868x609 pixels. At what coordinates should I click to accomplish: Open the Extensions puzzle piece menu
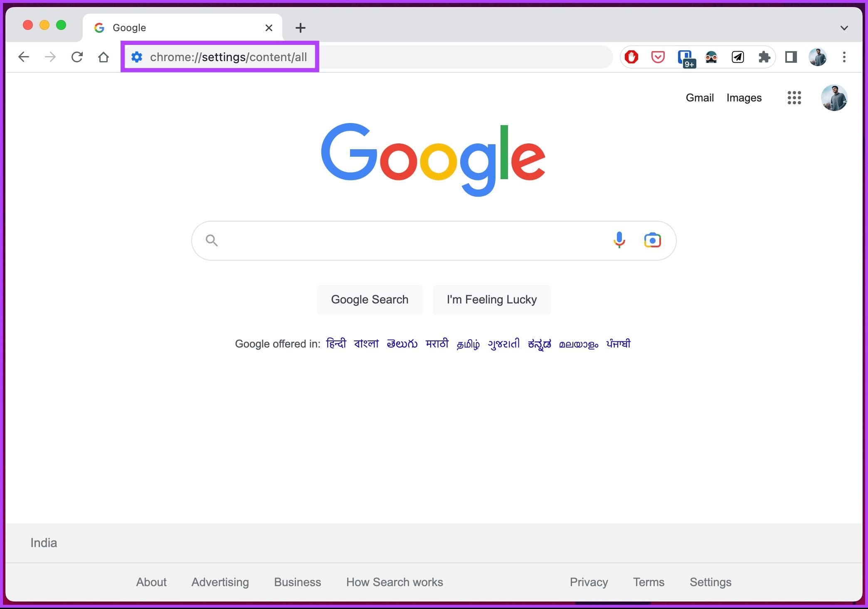click(x=764, y=57)
